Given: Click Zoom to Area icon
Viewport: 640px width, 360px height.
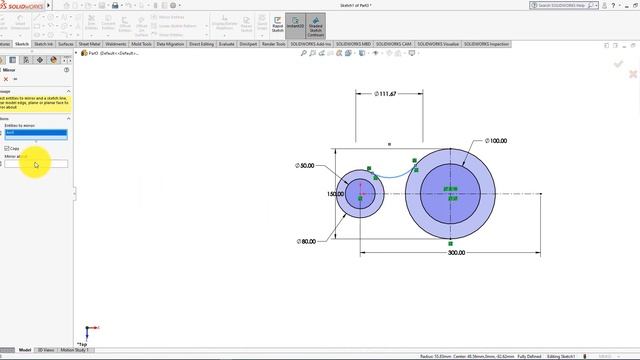Looking at the screenshot, I should [313, 53].
